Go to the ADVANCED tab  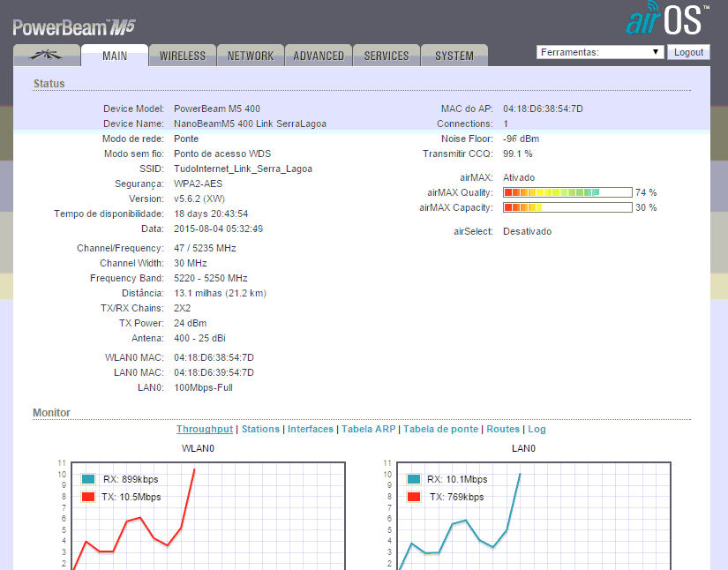click(x=319, y=56)
